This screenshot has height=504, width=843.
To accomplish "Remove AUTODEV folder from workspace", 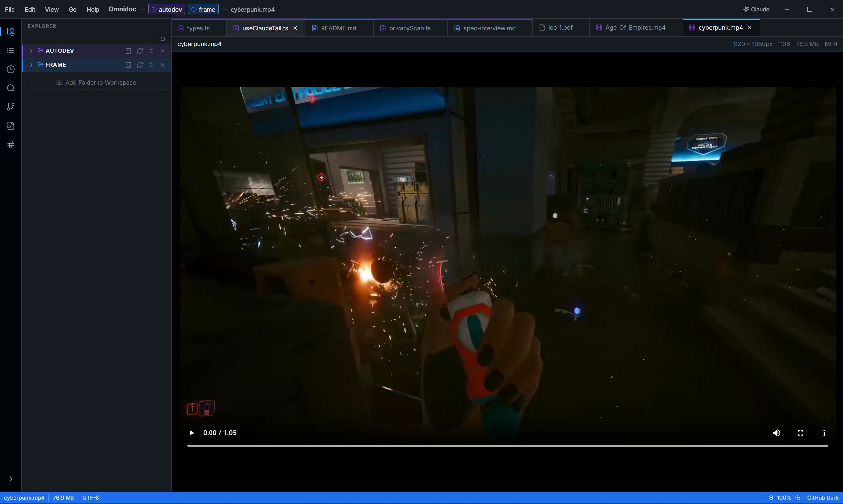I will click(163, 51).
